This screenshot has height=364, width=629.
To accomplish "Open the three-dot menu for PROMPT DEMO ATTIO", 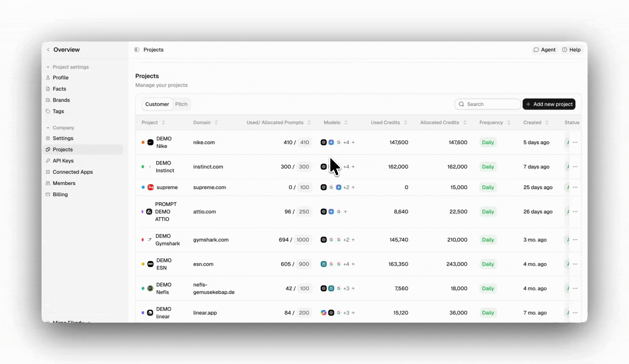I will pyautogui.click(x=575, y=212).
